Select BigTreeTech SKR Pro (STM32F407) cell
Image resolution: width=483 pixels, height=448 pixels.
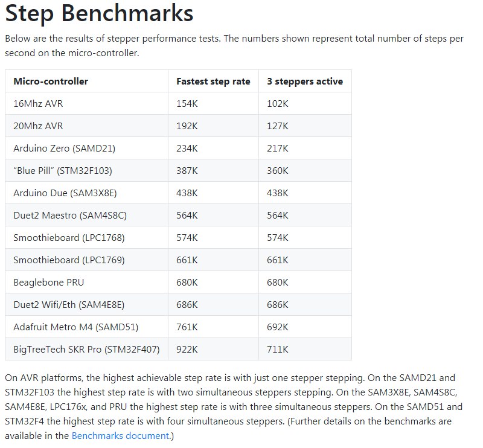pos(86,350)
